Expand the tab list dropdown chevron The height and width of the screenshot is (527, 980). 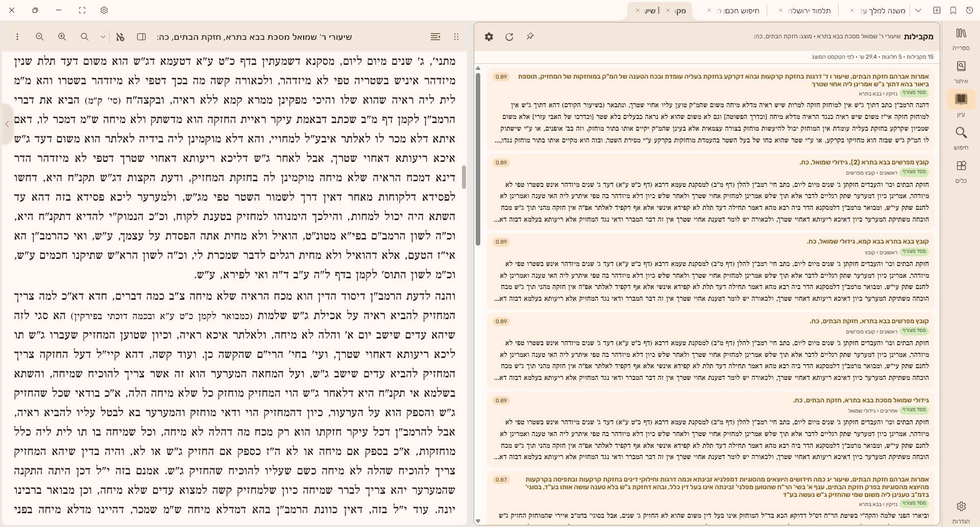pos(918,10)
